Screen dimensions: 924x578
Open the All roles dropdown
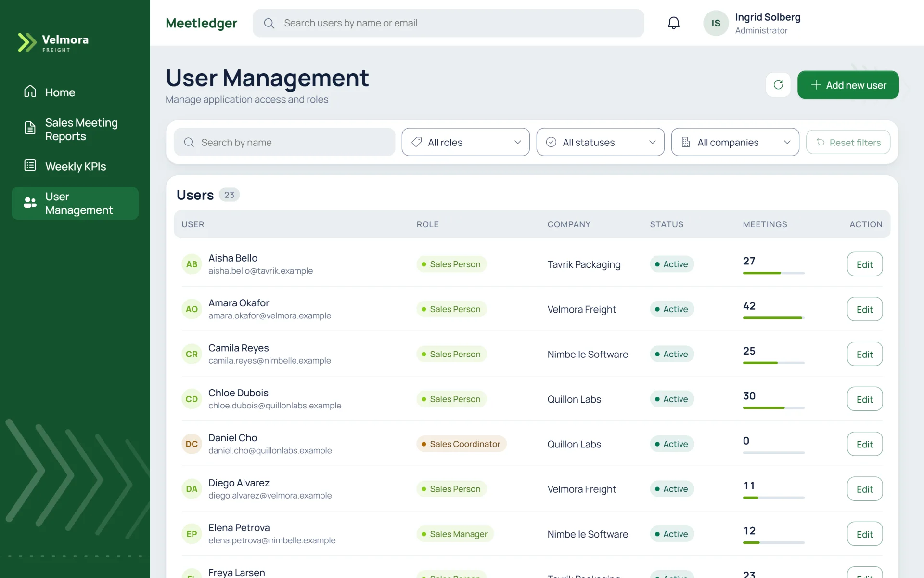(465, 142)
